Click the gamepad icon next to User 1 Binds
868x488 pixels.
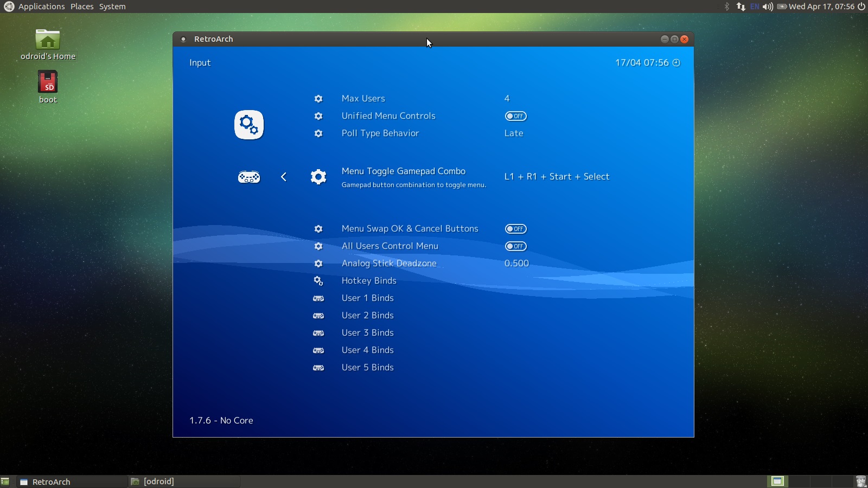(x=318, y=298)
